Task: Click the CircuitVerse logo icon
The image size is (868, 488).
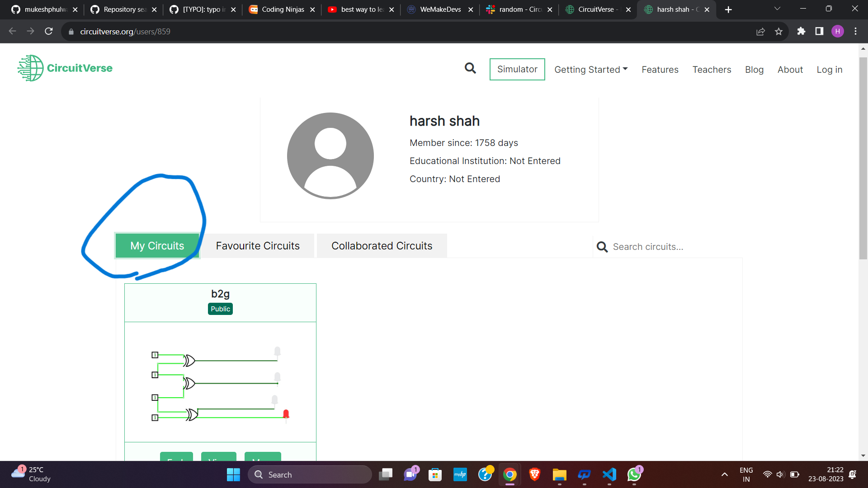Action: [x=31, y=68]
